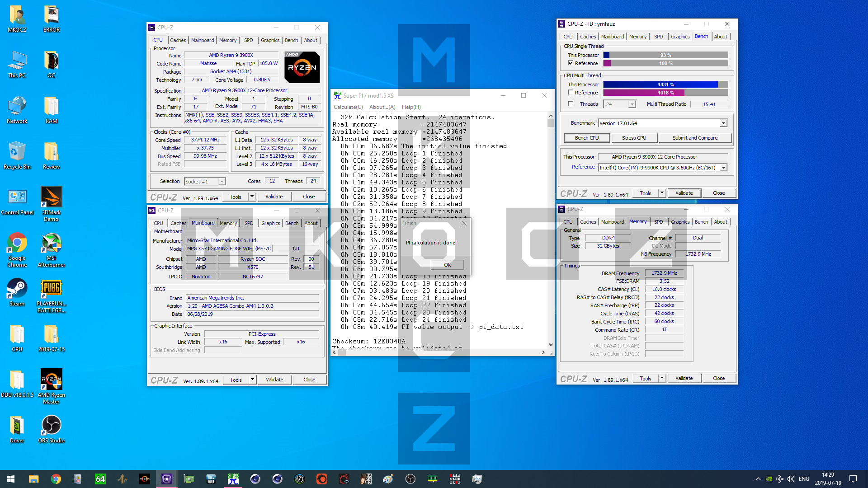Image resolution: width=868 pixels, height=488 pixels.
Task: Open the volume icon in system tray
Action: pos(791,479)
